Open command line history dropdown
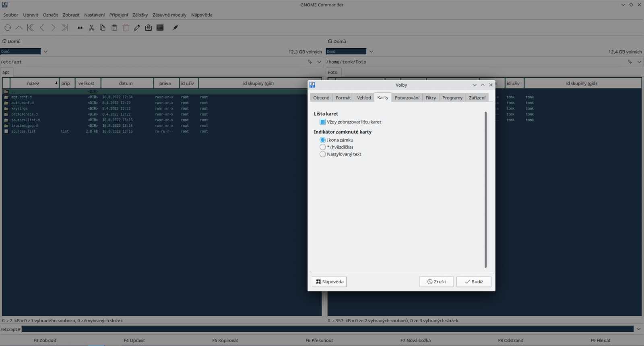 click(x=638, y=329)
